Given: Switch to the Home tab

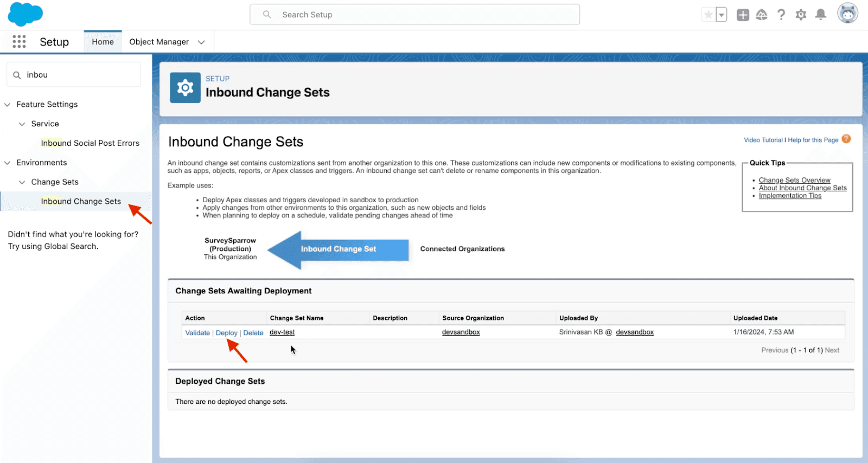Looking at the screenshot, I should click(x=103, y=42).
